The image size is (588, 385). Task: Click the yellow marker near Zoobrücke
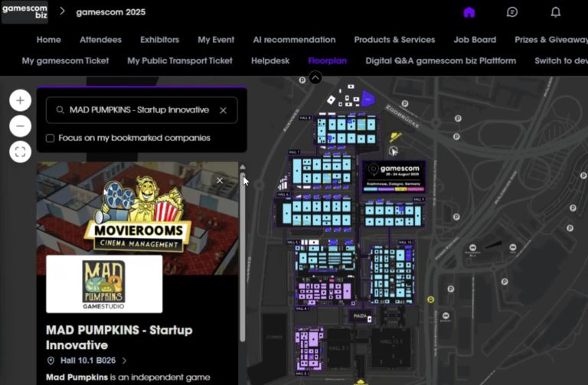(395, 136)
